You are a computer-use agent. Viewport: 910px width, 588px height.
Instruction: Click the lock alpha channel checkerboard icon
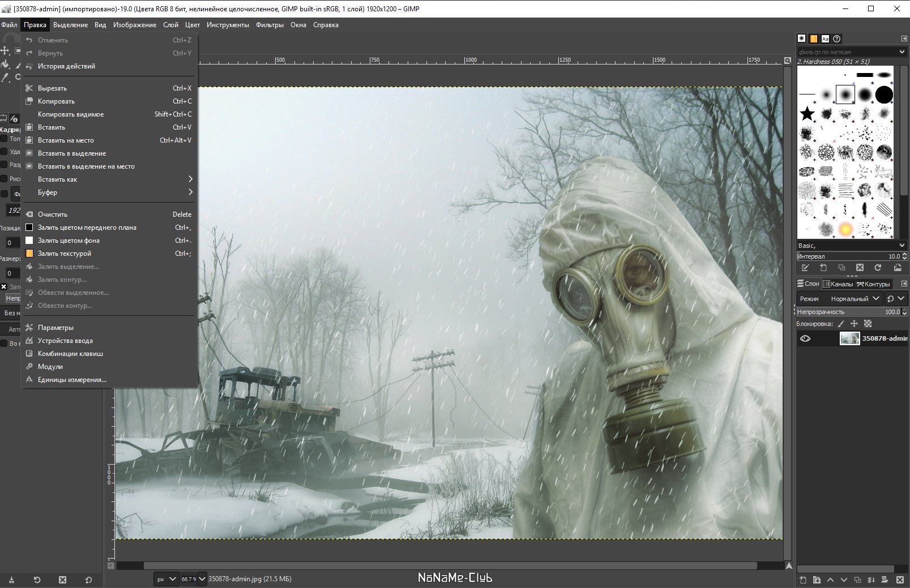[x=868, y=324]
